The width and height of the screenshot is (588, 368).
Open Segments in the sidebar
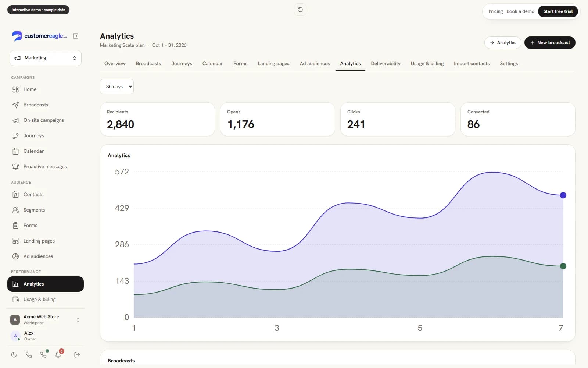[x=46, y=210]
